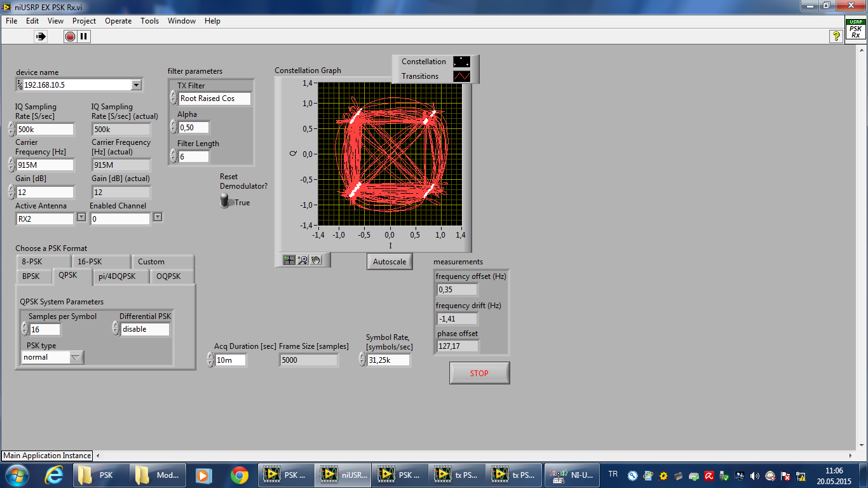This screenshot has height=488, width=868.
Task: Open the Operate menu
Action: [x=118, y=21]
